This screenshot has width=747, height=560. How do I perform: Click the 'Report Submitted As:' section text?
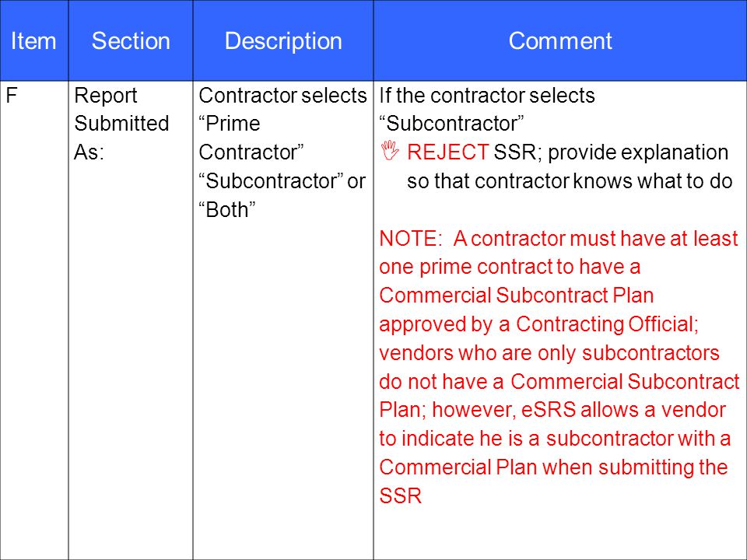point(121,124)
